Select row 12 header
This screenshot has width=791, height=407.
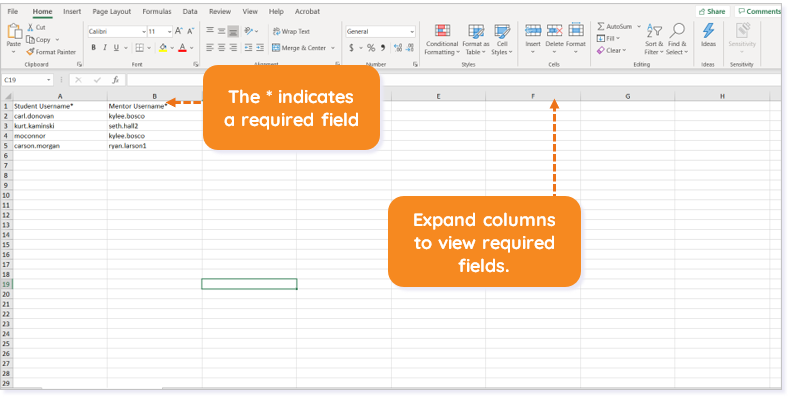click(6, 215)
